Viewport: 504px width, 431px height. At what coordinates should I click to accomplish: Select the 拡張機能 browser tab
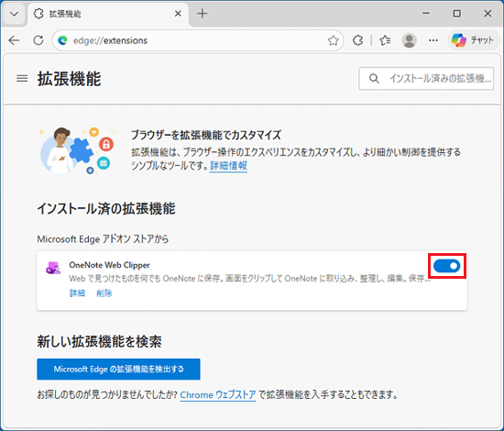pos(108,14)
